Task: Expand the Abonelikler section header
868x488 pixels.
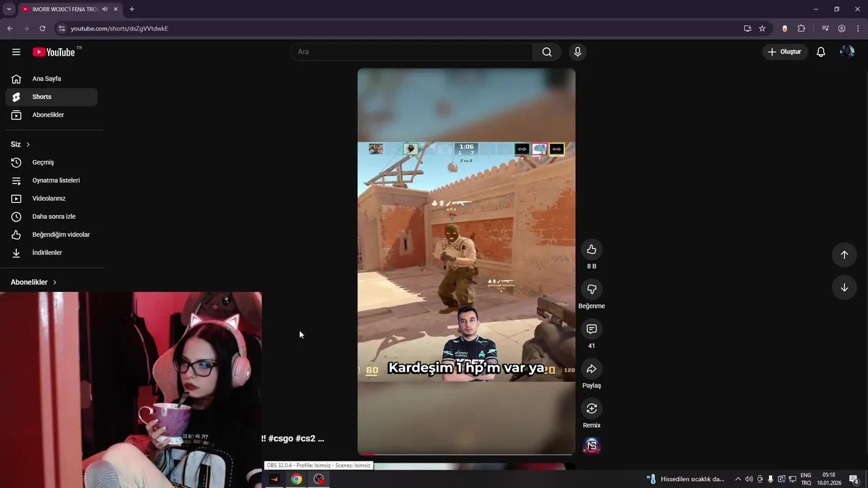Action: (x=34, y=282)
